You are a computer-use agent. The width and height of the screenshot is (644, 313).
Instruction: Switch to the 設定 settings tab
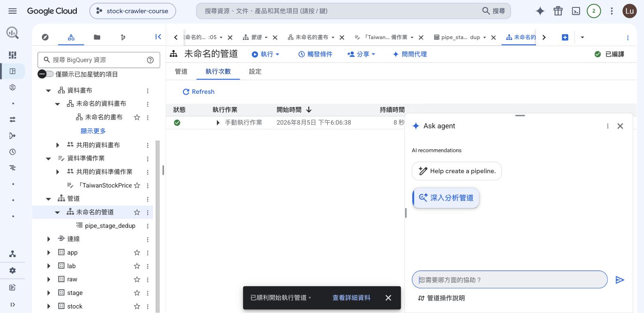(x=255, y=71)
